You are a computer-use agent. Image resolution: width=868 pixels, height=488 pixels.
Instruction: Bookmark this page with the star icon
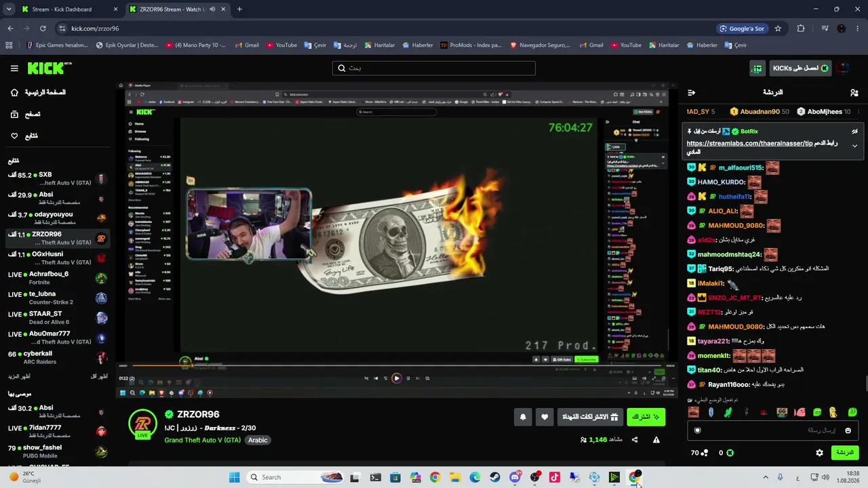(778, 28)
